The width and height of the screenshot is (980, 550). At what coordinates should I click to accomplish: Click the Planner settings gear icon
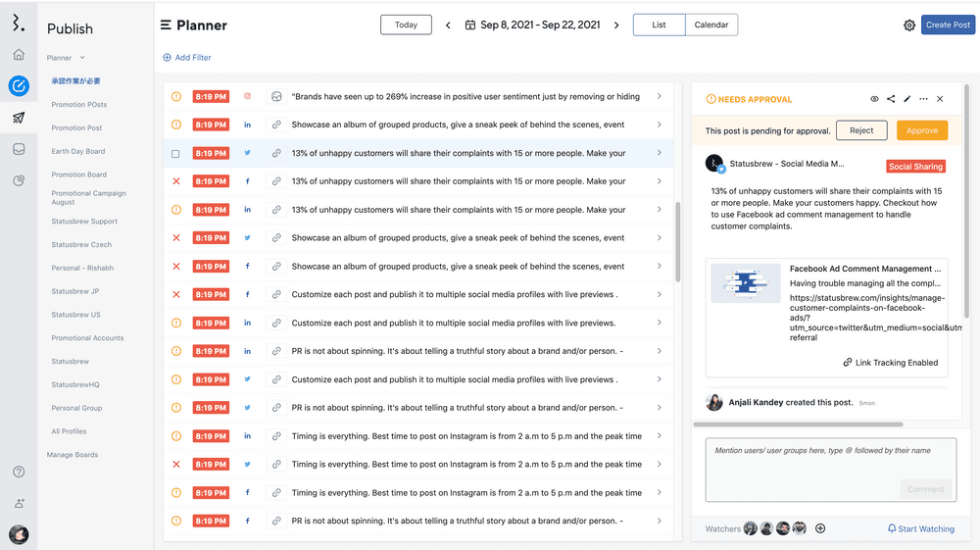pos(908,25)
